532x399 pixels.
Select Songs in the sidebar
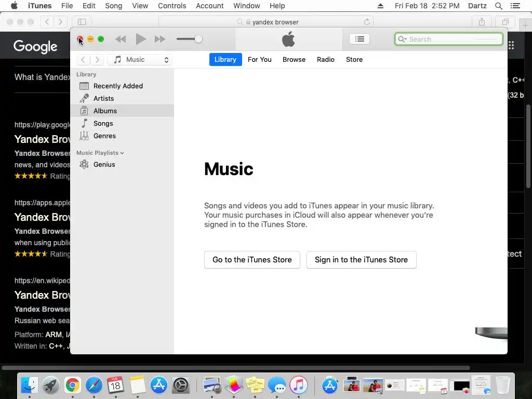[x=122, y=124]
